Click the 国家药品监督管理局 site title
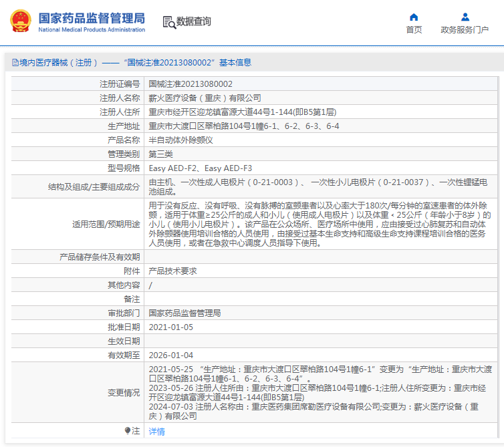Viewport: 504px width, 447px height. (92, 18)
